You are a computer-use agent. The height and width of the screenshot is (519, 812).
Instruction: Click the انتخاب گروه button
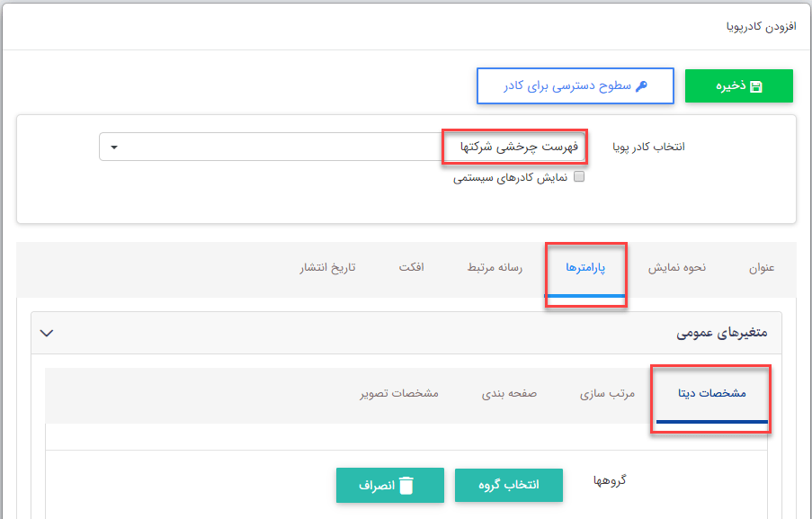(x=508, y=485)
